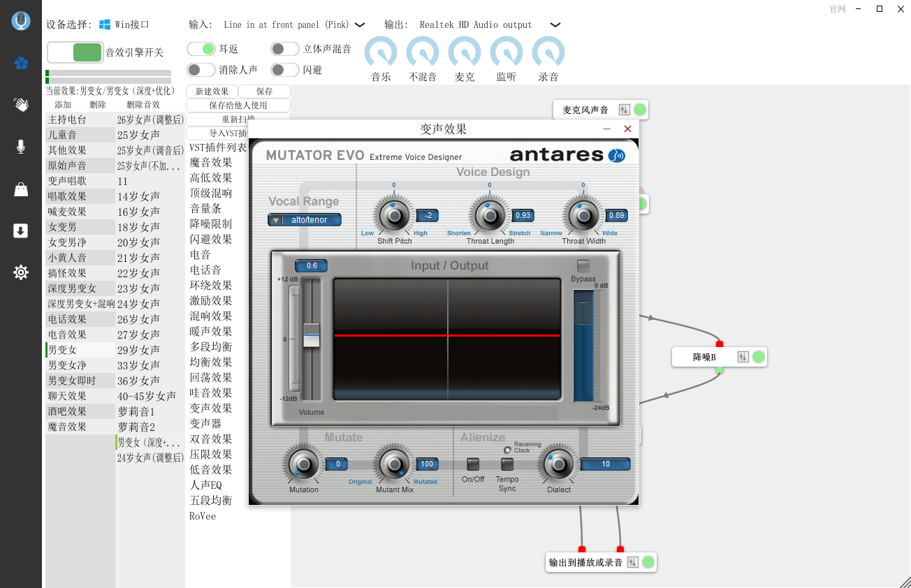Toggle the Tempo Sync button
This screenshot has width=911, height=588.
(507, 464)
